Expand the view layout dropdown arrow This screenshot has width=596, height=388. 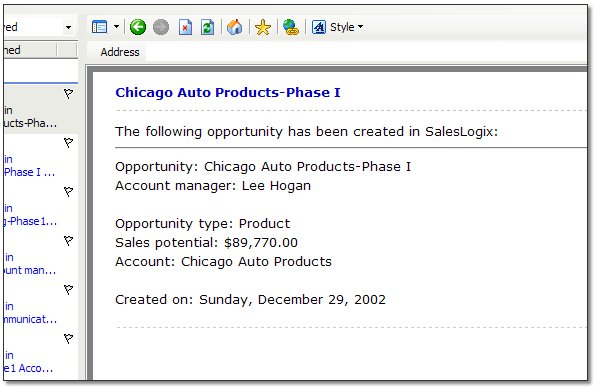[x=116, y=27]
